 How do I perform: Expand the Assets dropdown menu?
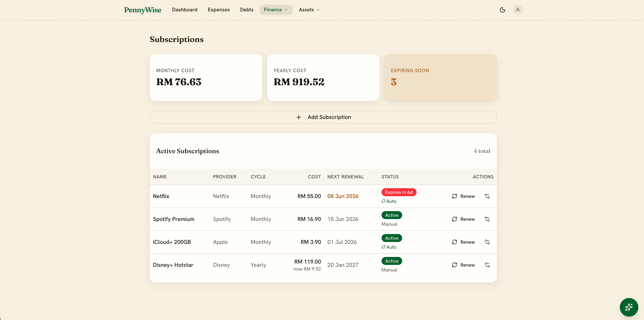(309, 10)
